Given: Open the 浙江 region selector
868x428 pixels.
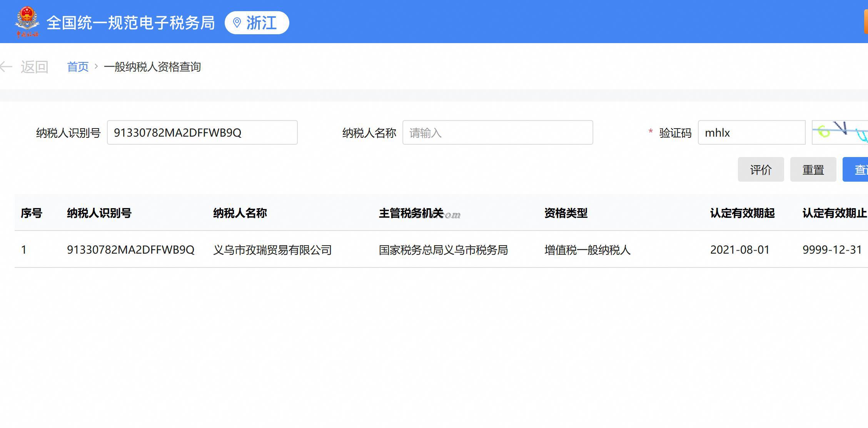Looking at the screenshot, I should 257,23.
